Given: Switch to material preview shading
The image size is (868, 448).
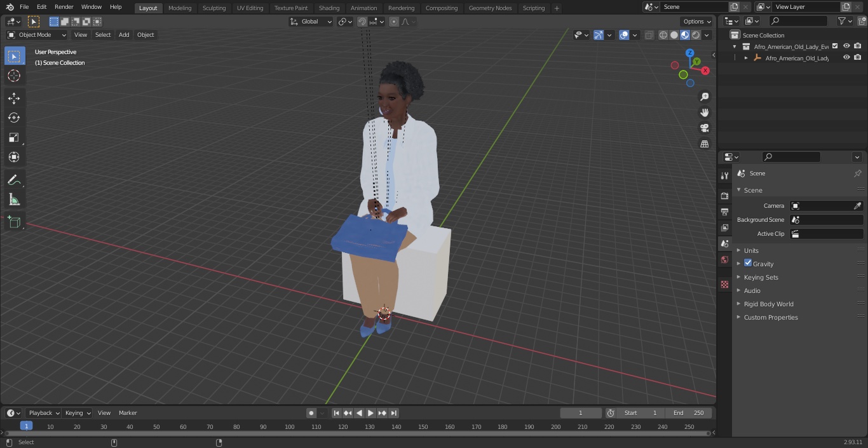Looking at the screenshot, I should point(685,35).
